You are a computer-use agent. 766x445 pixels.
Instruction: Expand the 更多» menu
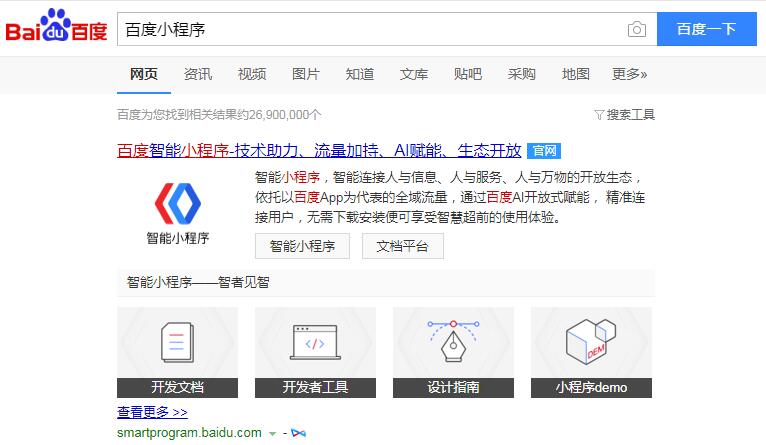(x=630, y=74)
